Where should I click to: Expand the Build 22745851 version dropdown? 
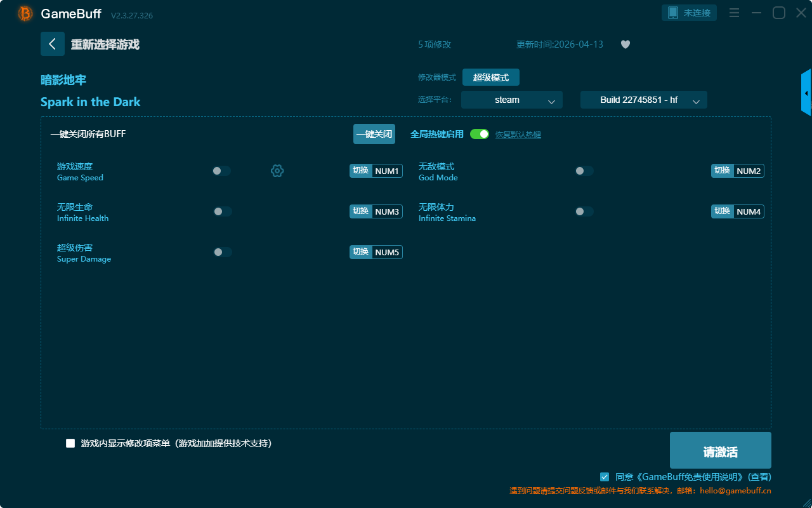[x=643, y=100]
